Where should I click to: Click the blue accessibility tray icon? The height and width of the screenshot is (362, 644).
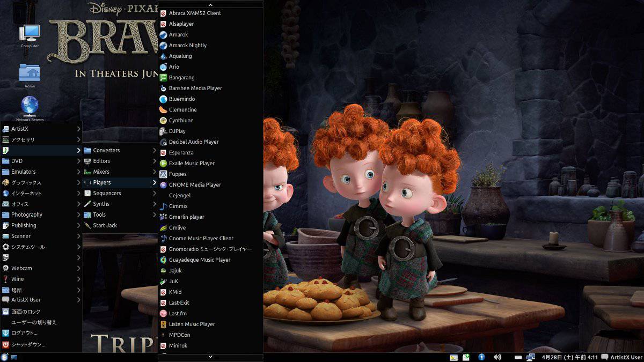[x=481, y=357]
